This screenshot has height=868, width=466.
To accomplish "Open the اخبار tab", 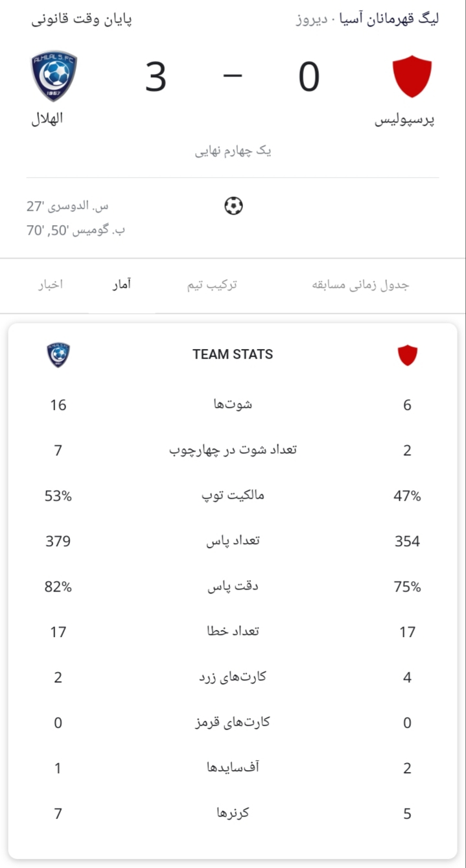I will [50, 285].
